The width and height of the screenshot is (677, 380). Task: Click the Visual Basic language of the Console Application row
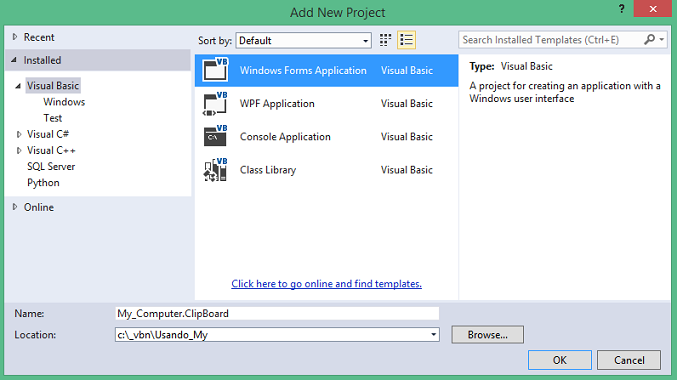[x=407, y=136]
